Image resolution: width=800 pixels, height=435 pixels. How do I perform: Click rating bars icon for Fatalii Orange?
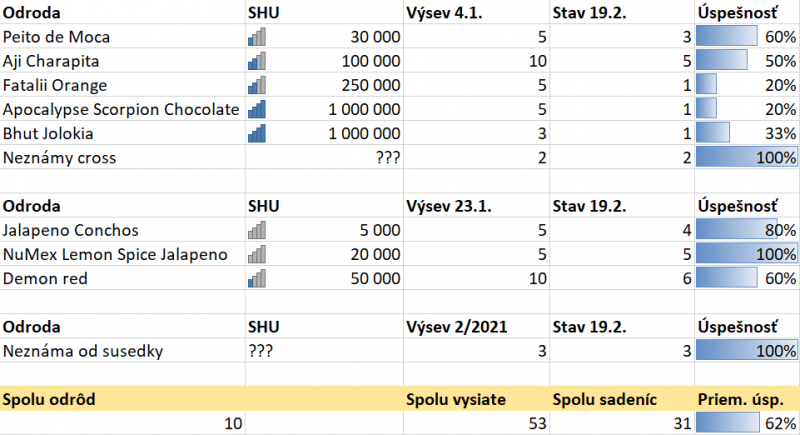pyautogui.click(x=256, y=85)
